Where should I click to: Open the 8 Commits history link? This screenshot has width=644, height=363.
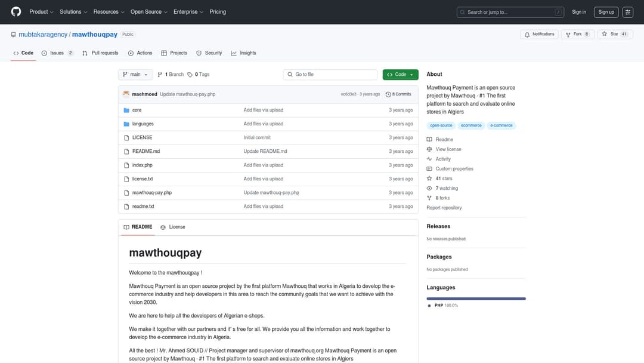click(398, 94)
